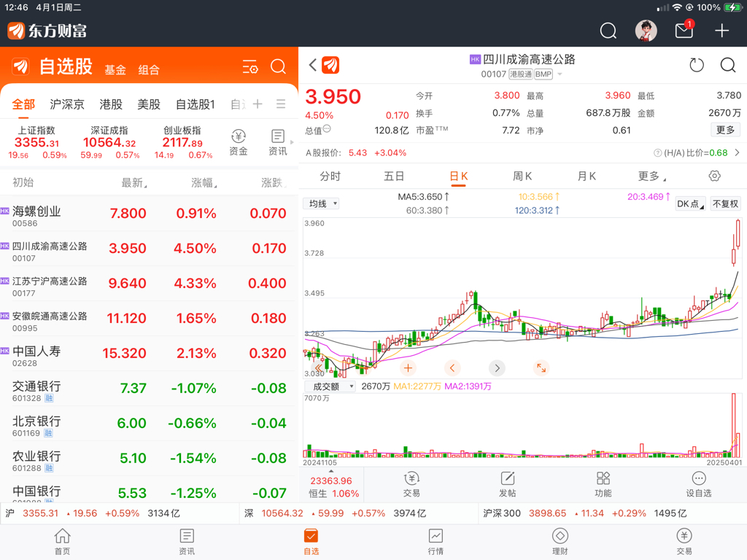Viewport: 747px width, 560px height.
Task: Add a new watchlist group tab
Action: [258, 104]
